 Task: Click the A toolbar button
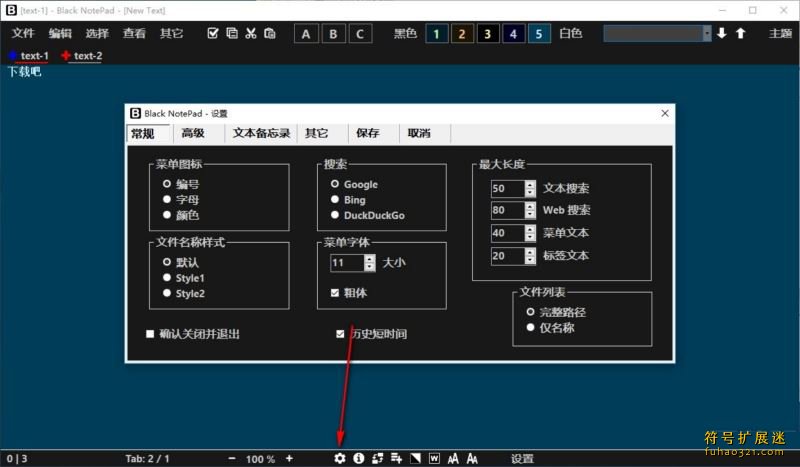pos(306,34)
